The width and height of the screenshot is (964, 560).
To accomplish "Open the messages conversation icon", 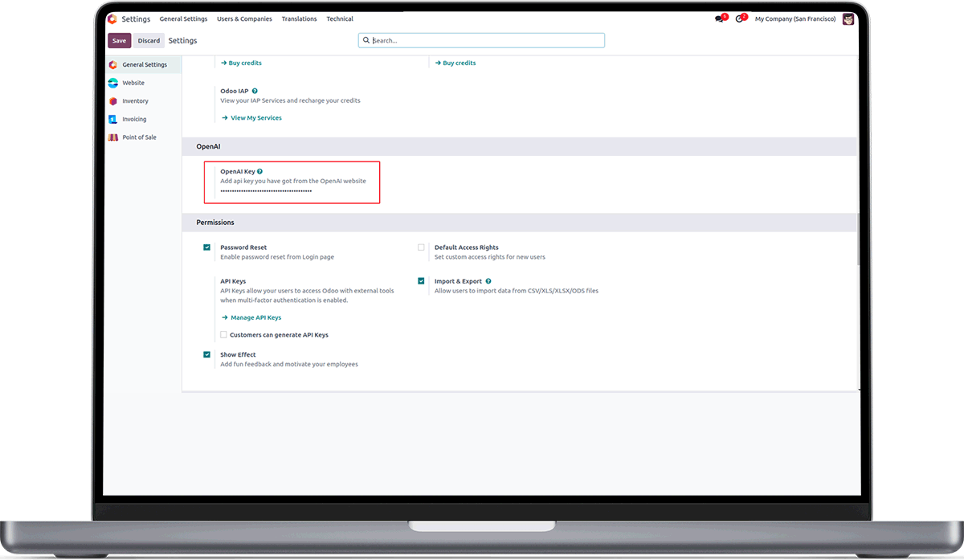I will point(719,18).
